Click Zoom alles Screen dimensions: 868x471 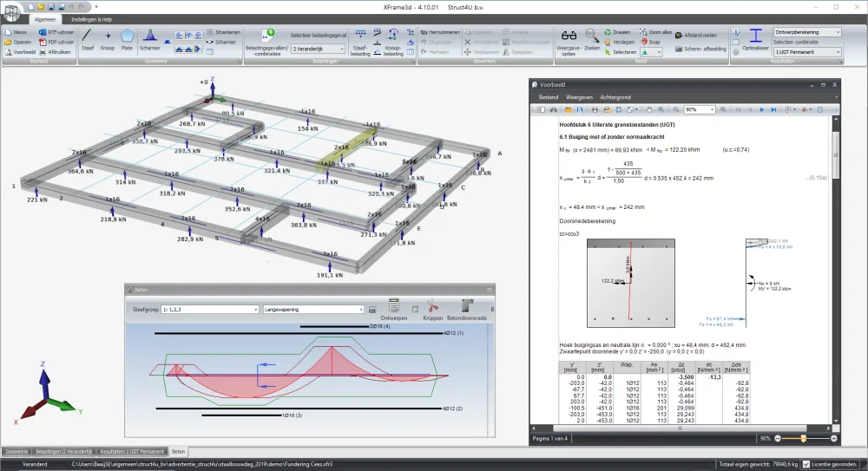point(655,32)
